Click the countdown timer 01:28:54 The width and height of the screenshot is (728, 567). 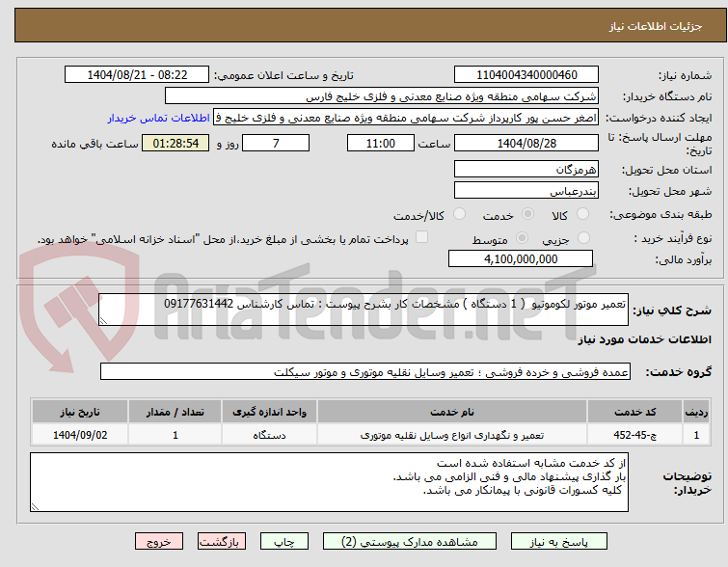(x=175, y=143)
